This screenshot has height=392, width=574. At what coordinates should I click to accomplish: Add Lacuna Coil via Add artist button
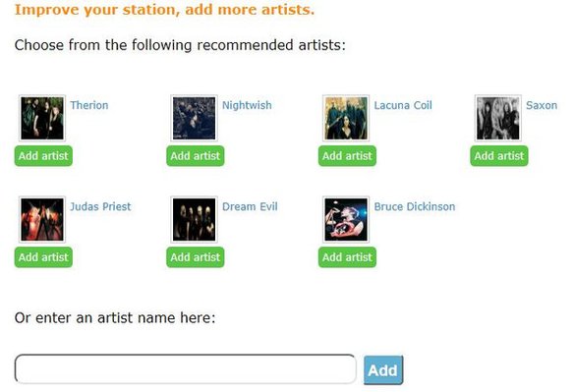coord(347,156)
